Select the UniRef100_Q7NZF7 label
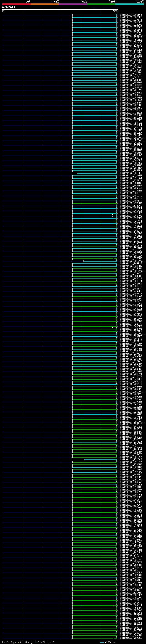 coord(131,291)
